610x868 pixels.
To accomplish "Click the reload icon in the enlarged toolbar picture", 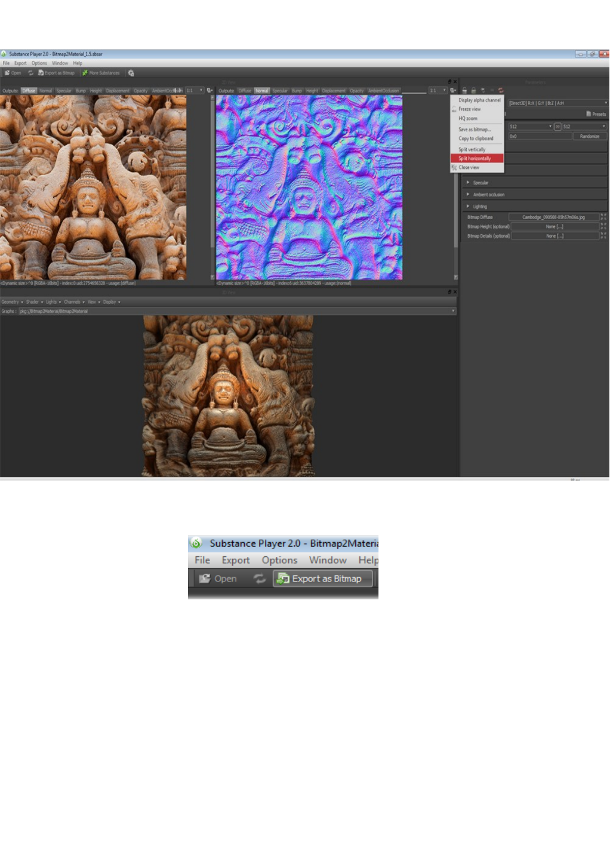I will click(259, 578).
